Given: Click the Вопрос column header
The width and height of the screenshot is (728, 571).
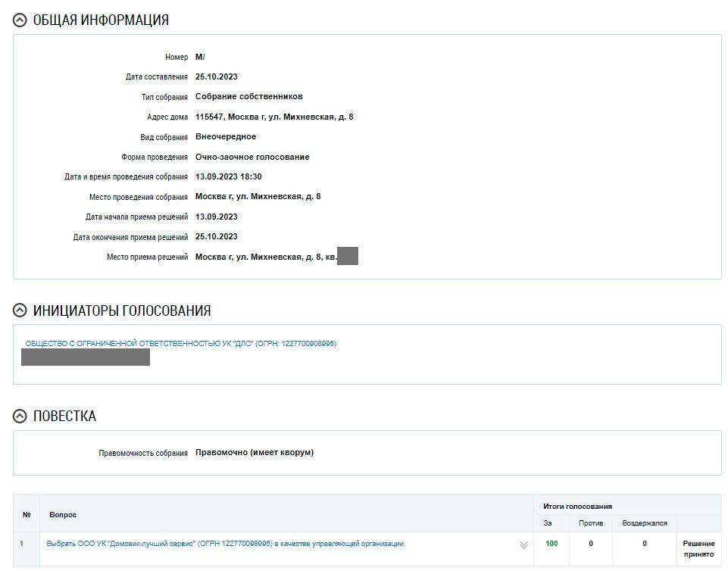Looking at the screenshot, I should [63, 515].
